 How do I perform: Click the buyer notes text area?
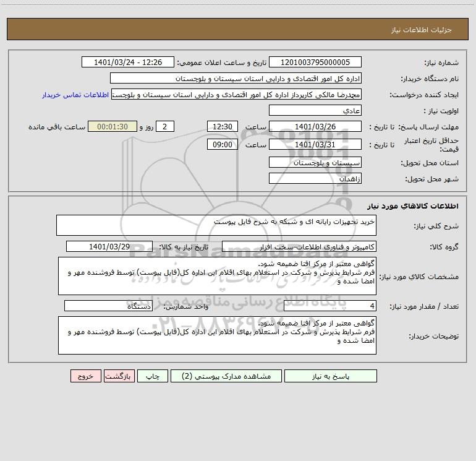pos(217,335)
